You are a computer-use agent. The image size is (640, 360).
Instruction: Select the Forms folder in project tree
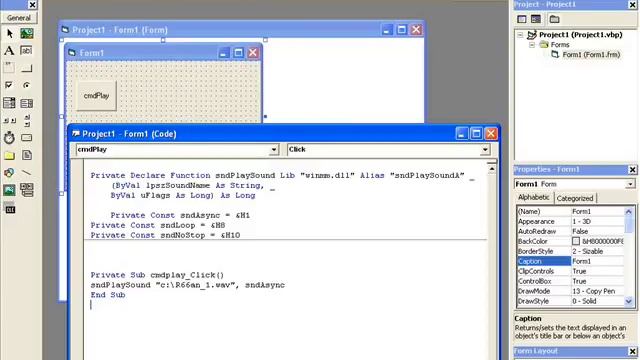click(x=560, y=45)
